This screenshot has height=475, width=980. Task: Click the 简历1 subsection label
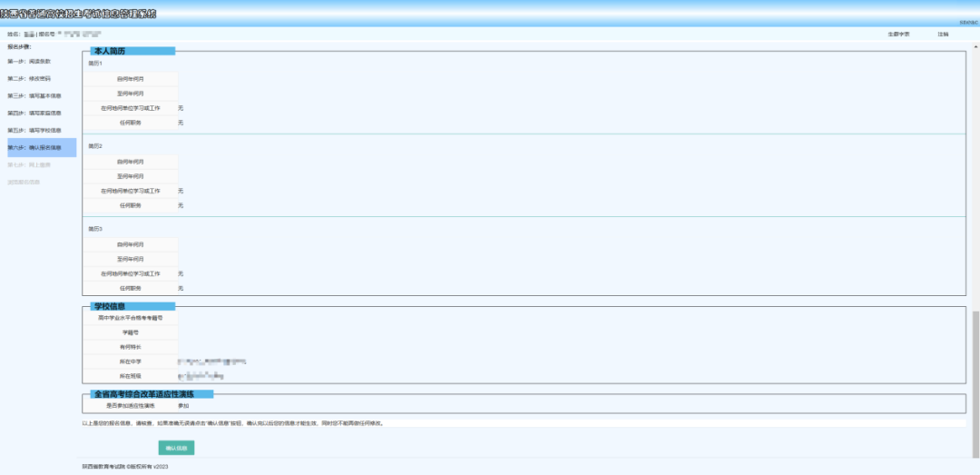(x=95, y=64)
